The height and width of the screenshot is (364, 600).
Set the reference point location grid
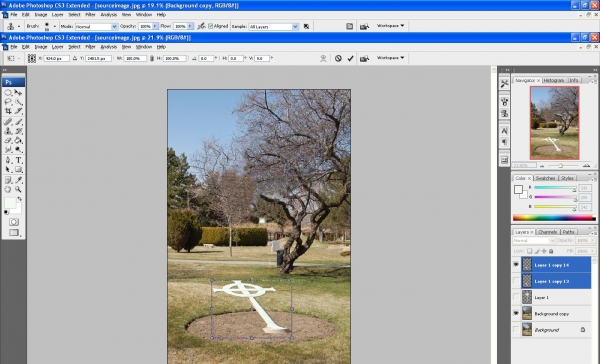coord(32,58)
